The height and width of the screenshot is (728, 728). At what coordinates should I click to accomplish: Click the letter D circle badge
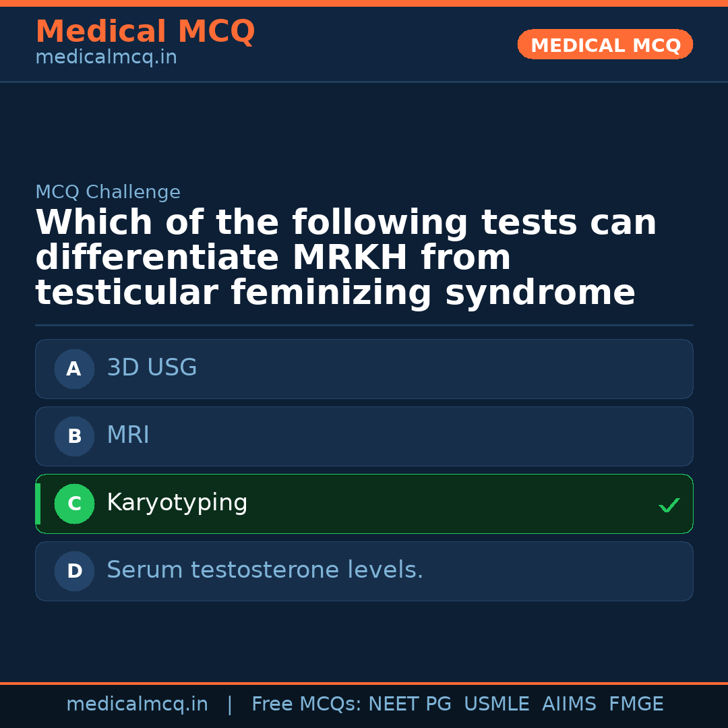[x=74, y=571]
